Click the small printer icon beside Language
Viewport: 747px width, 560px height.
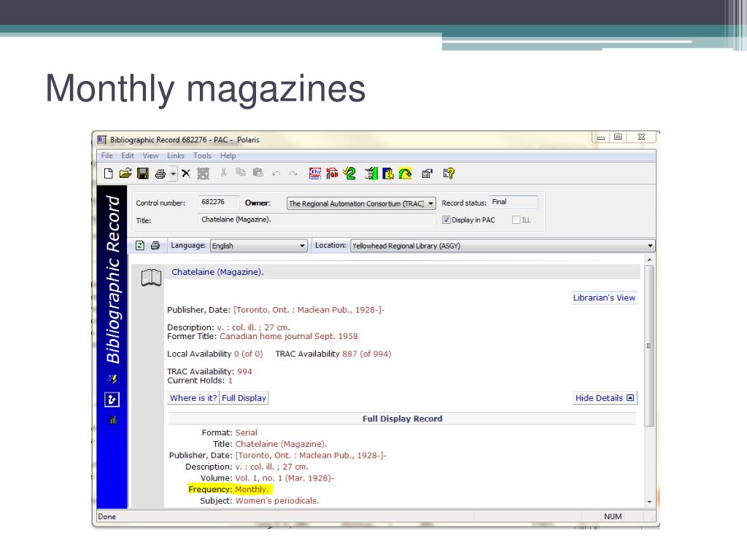(x=155, y=245)
